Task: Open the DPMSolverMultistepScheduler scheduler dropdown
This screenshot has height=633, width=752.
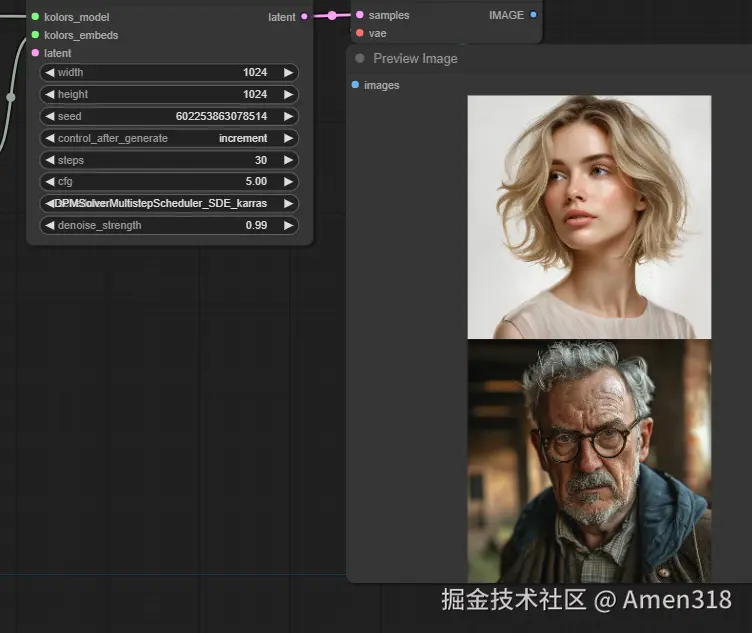Action: [170, 203]
